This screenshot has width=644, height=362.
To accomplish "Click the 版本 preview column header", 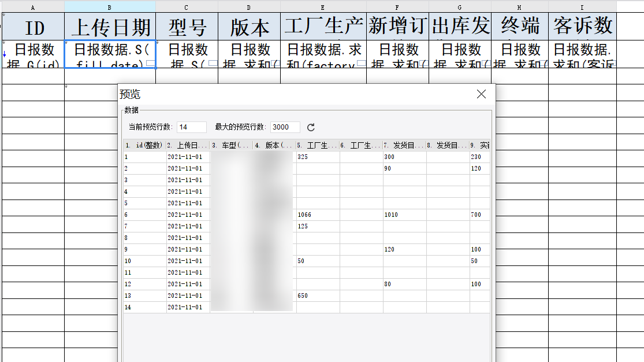I will tap(275, 145).
